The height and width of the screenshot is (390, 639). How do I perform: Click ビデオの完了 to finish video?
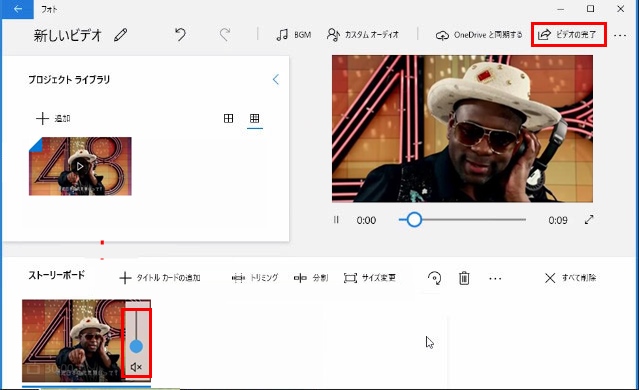tap(569, 35)
